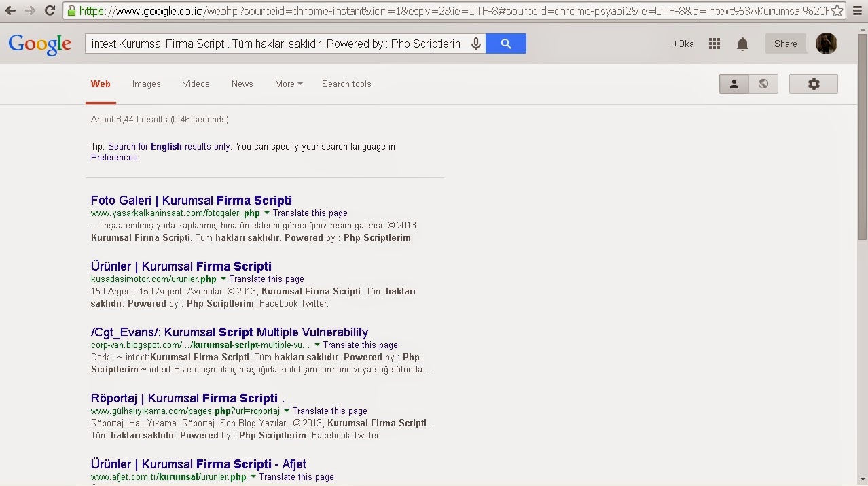The width and height of the screenshot is (868, 486).
Task: Translate the yasarkalkaninsaat.com fotogaleri page
Action: point(310,213)
